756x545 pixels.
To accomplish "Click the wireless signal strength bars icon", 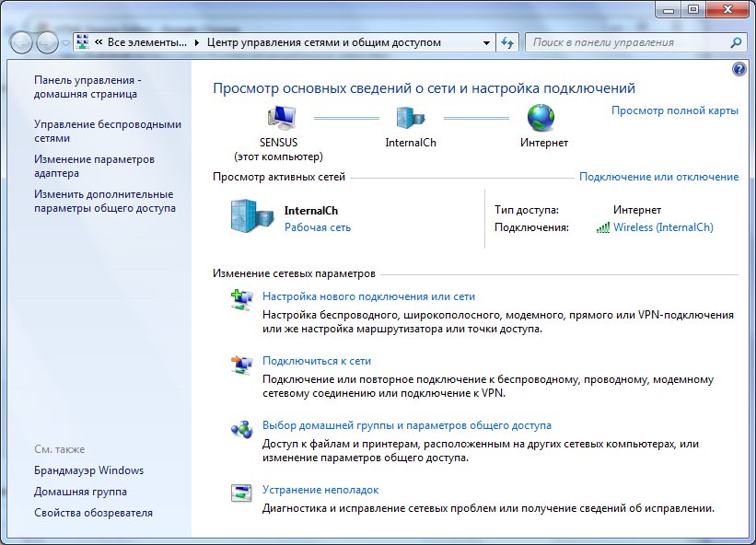I will pos(602,227).
